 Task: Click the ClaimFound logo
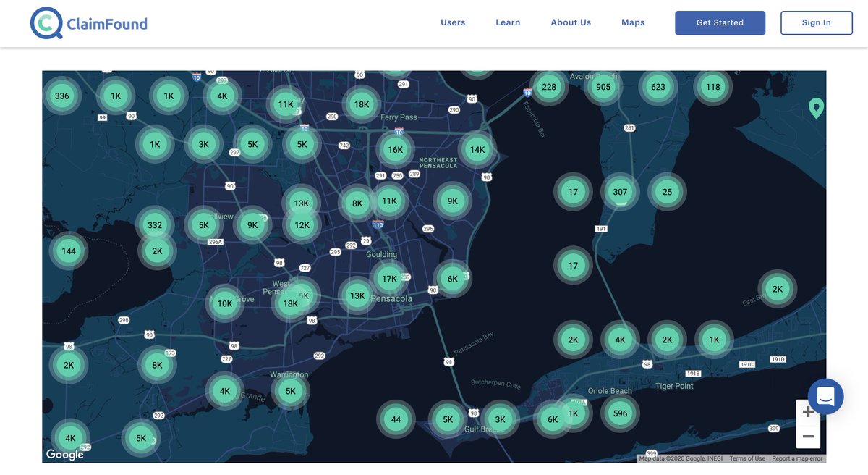[89, 23]
